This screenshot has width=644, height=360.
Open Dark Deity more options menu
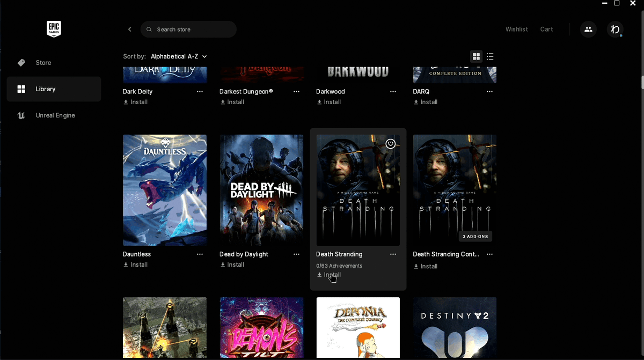coord(200,92)
